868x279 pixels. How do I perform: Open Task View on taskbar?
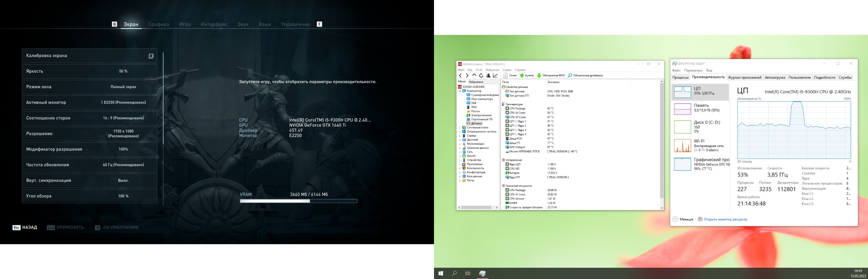(x=468, y=273)
